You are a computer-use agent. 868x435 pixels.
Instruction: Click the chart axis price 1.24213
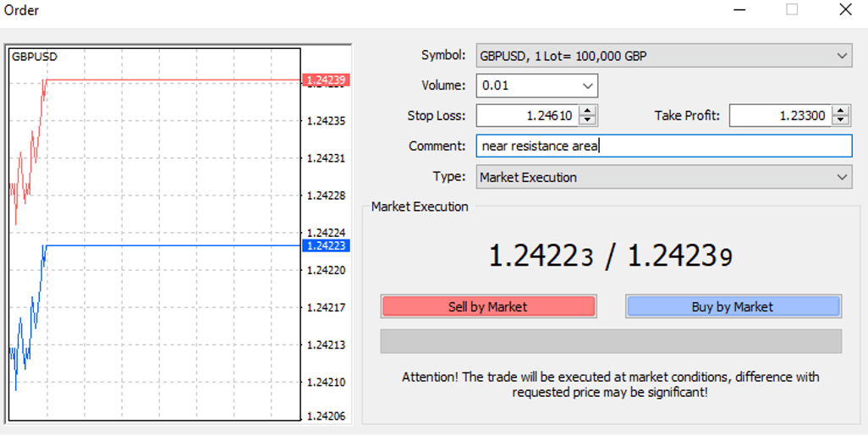[x=326, y=344]
